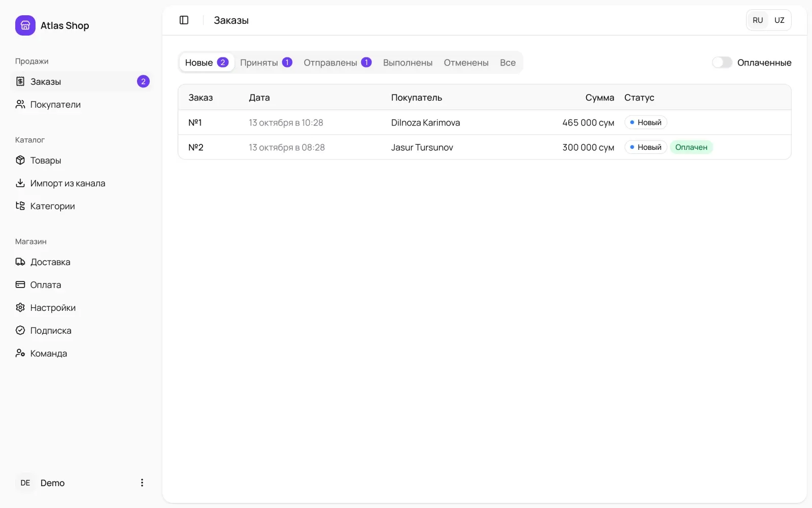Click the 300 000 сум amount
This screenshot has width=812, height=508.
pyautogui.click(x=588, y=147)
